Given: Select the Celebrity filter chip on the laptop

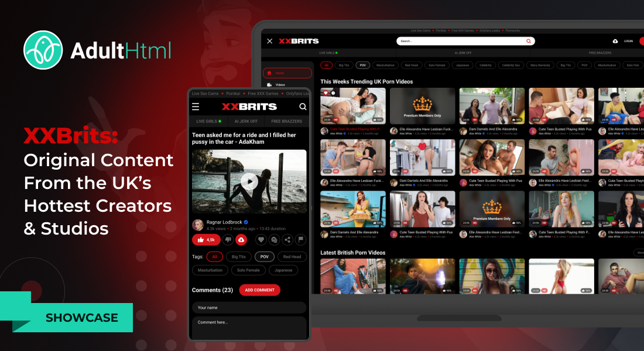Looking at the screenshot, I should (x=485, y=66).
